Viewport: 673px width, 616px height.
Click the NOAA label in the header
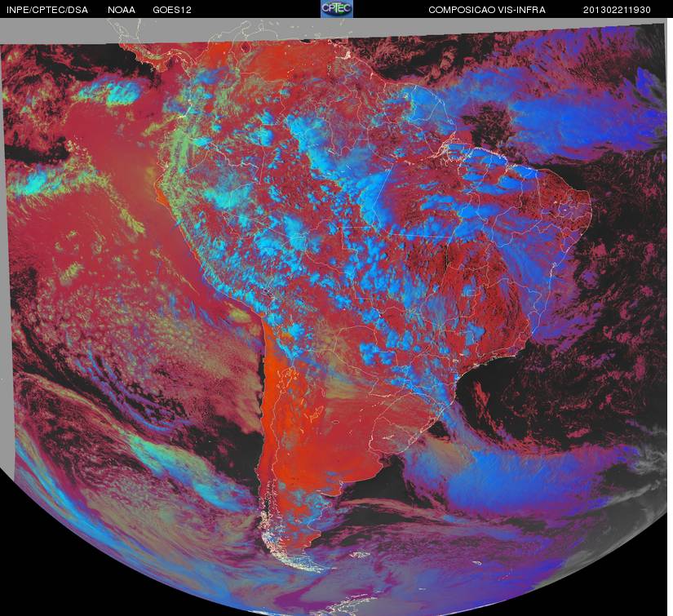coord(122,10)
